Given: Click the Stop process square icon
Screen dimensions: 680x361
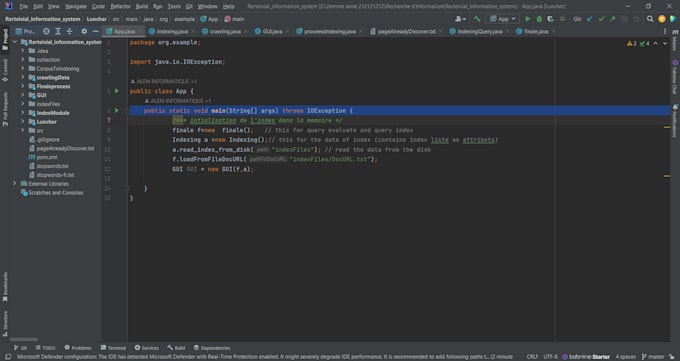Looking at the screenshot, I should (562, 19).
